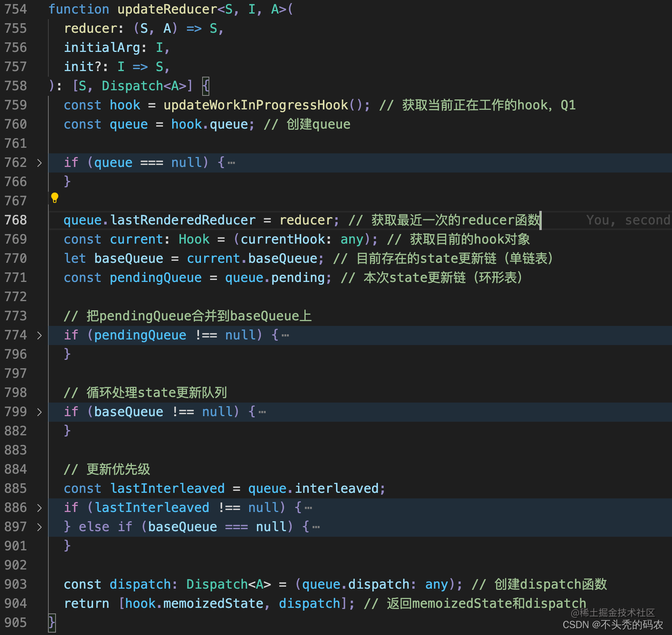Click baseQueue declaration on line 770
Viewport: 672px width, 635px height.
click(129, 258)
